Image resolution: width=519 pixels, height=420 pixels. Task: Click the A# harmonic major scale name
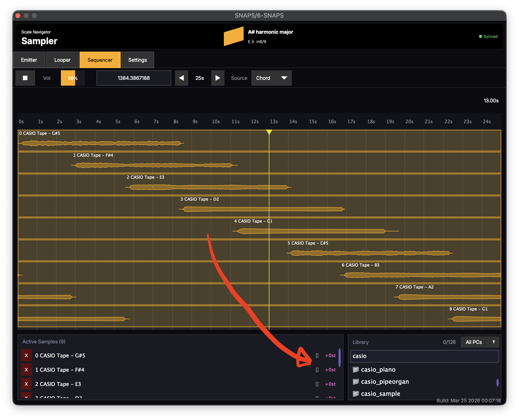(x=270, y=32)
